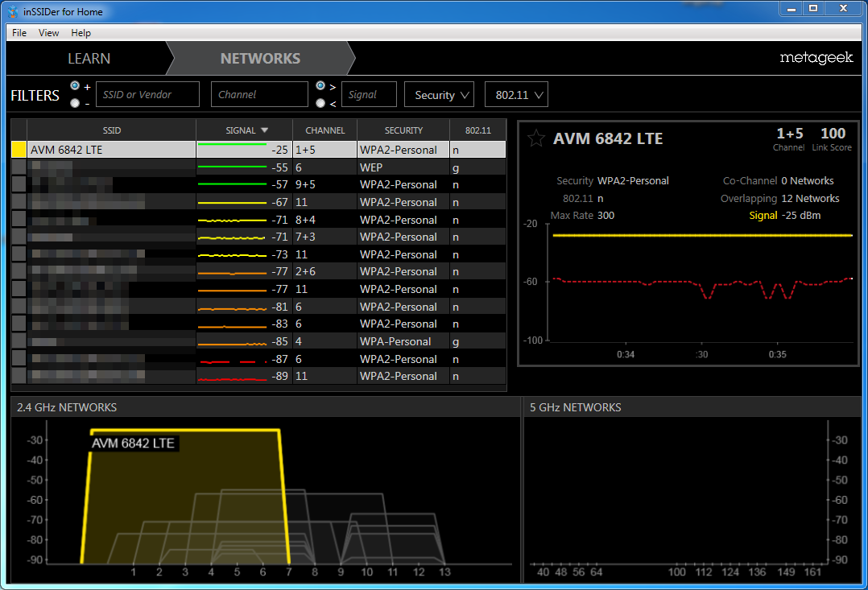The width and height of the screenshot is (868, 590).
Task: Open the Security filter dropdown
Action: pyautogui.click(x=439, y=95)
